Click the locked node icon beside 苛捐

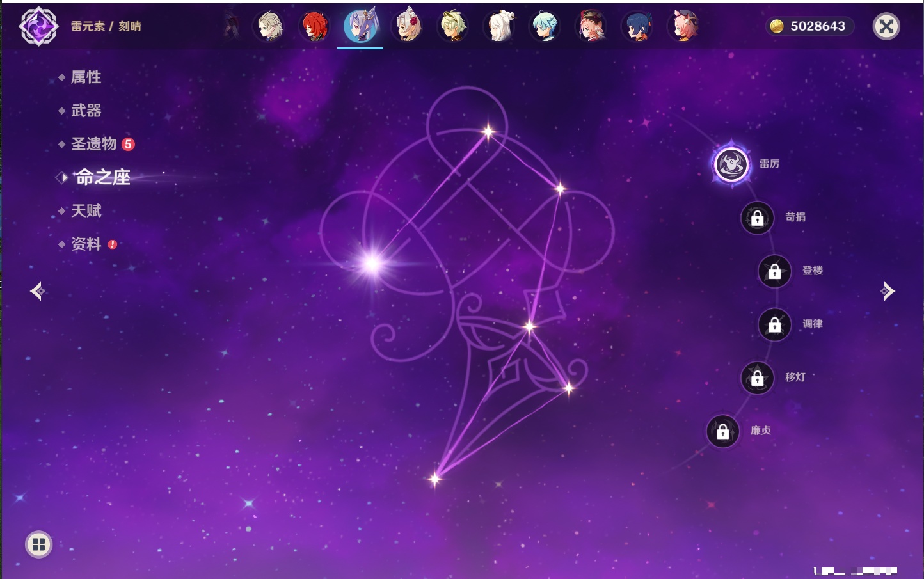tap(758, 218)
